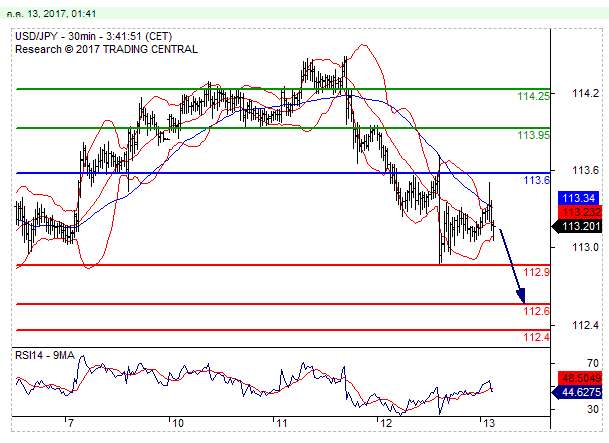Click the red 113.232 price tag
The width and height of the screenshot is (609, 443).
pos(579,212)
